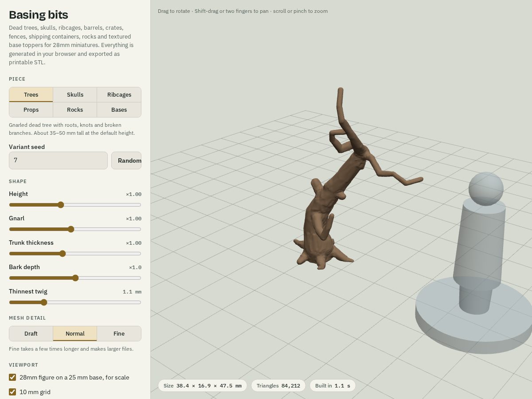Click the Size 38.4 × 16.9 × 47.5 mm readout

(x=203, y=386)
